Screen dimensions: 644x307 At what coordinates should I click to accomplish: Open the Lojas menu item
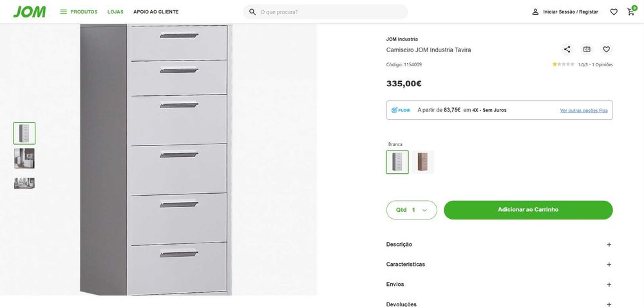tap(115, 12)
